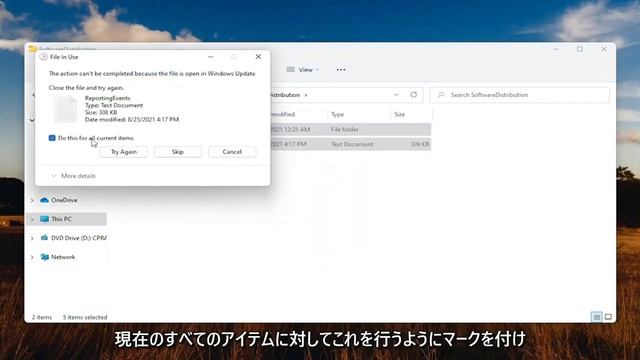
Task: Open the See more ellipsis menu
Action: click(341, 70)
